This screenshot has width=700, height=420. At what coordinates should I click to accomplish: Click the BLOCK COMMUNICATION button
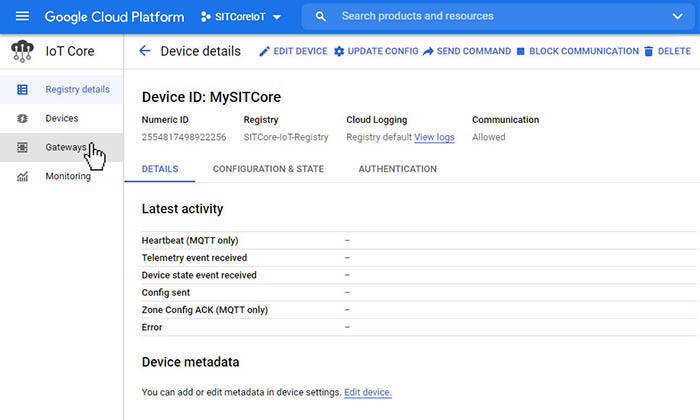(578, 51)
